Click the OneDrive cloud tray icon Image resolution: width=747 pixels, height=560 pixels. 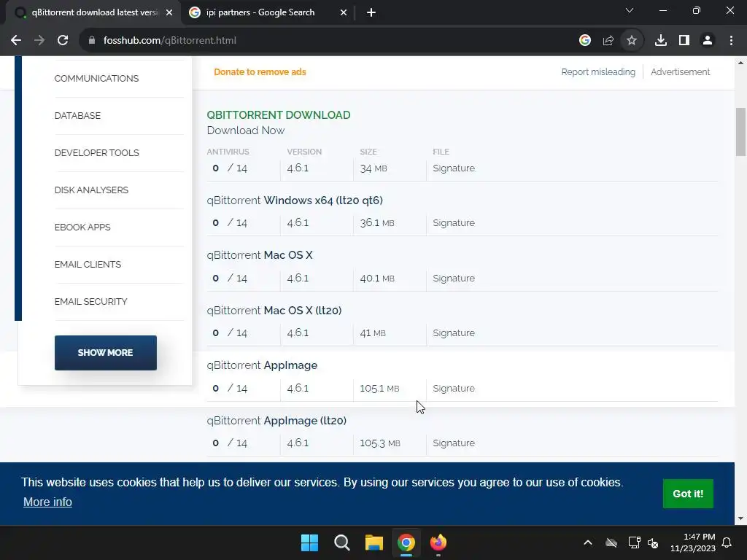coord(611,542)
